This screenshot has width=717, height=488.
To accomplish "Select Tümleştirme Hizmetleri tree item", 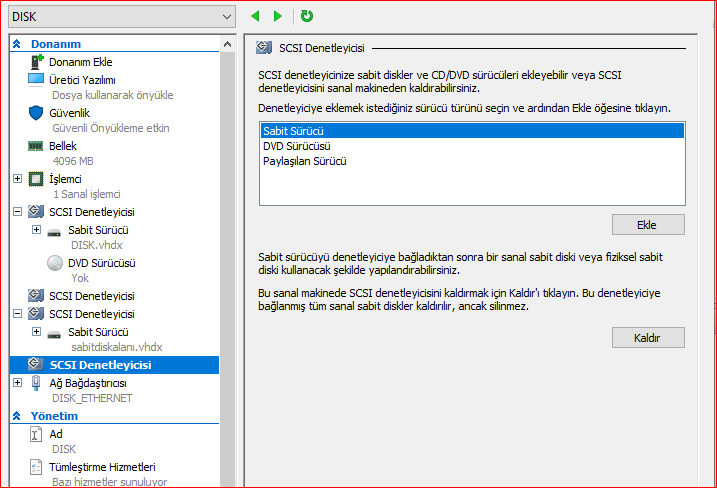I will tap(102, 467).
